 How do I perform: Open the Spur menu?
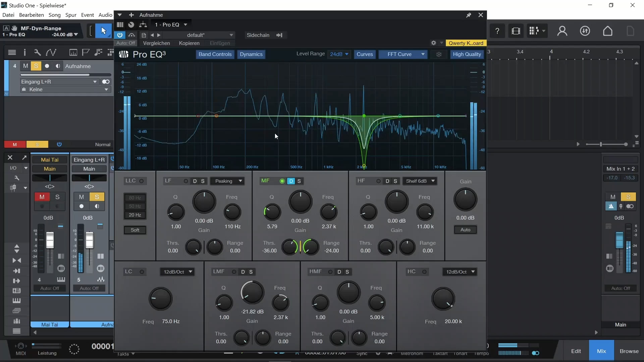[71, 15]
